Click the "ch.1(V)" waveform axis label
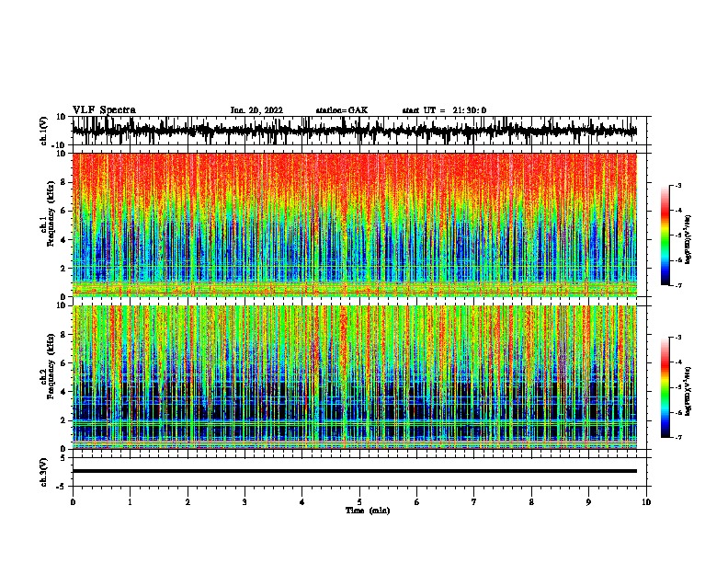The image size is (728, 563). pos(44,131)
